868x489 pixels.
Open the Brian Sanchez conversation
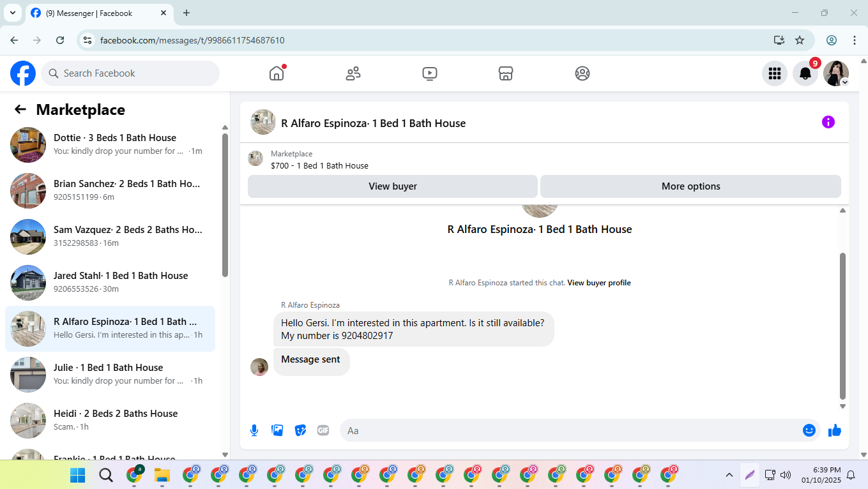[x=110, y=191]
